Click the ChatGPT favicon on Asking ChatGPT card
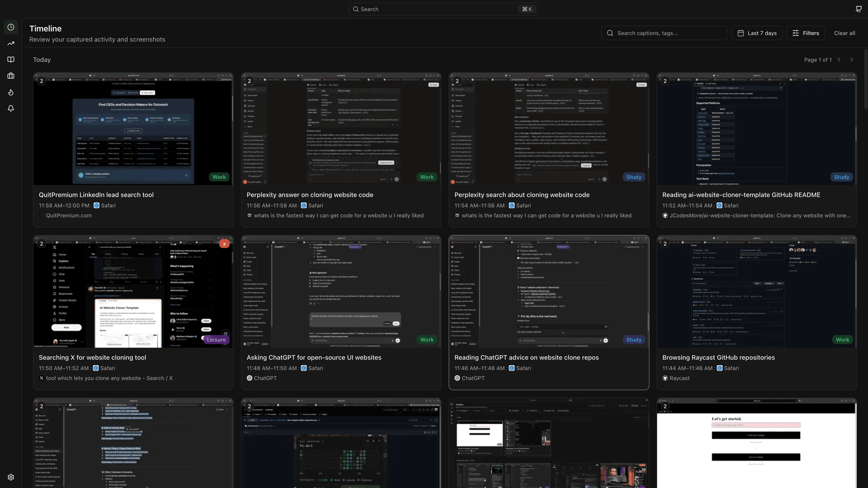Viewport: 868px width, 488px height. pos(249,378)
